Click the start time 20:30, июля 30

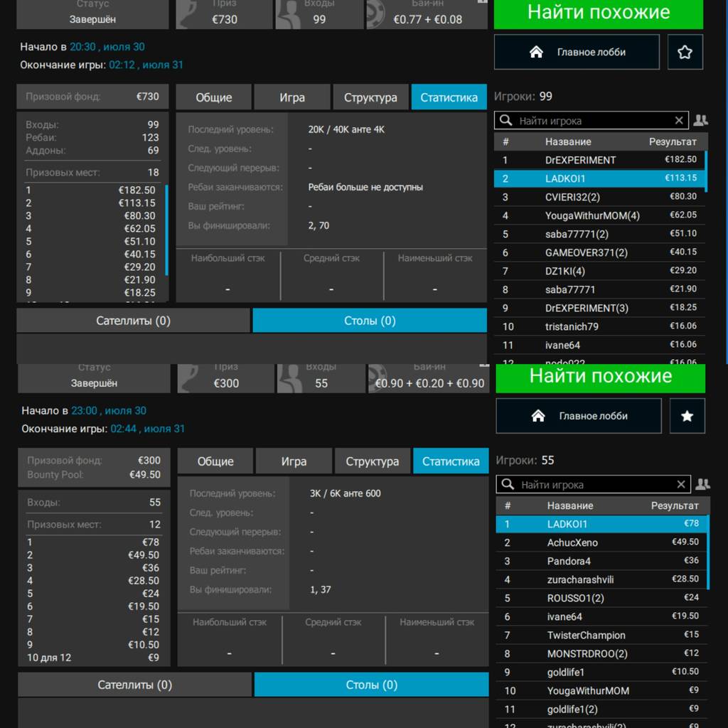(107, 47)
